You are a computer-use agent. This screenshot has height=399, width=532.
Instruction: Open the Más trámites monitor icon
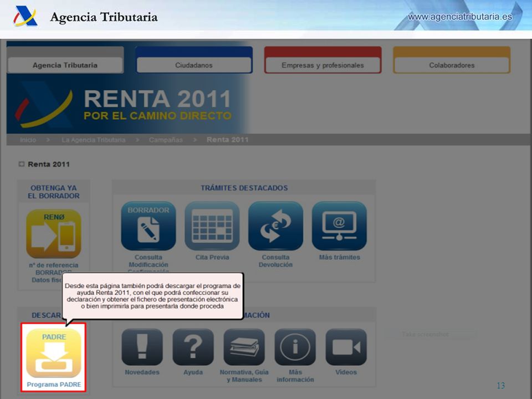[339, 226]
